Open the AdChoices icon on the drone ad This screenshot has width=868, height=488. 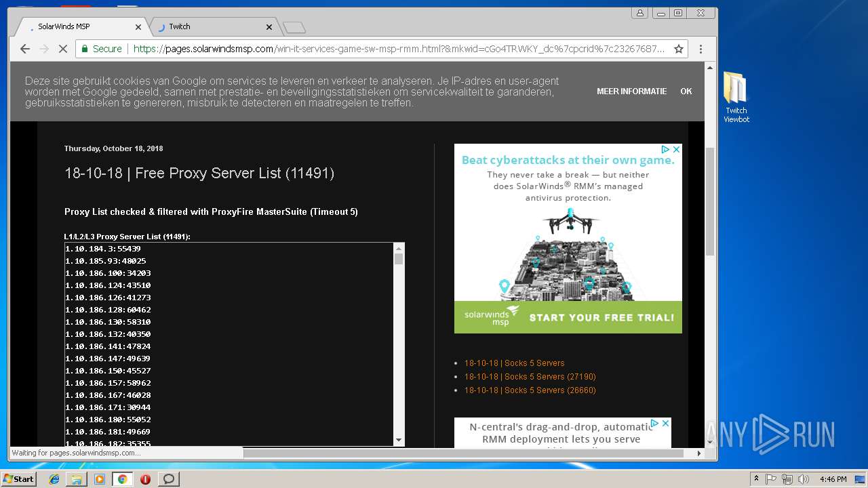[665, 149]
